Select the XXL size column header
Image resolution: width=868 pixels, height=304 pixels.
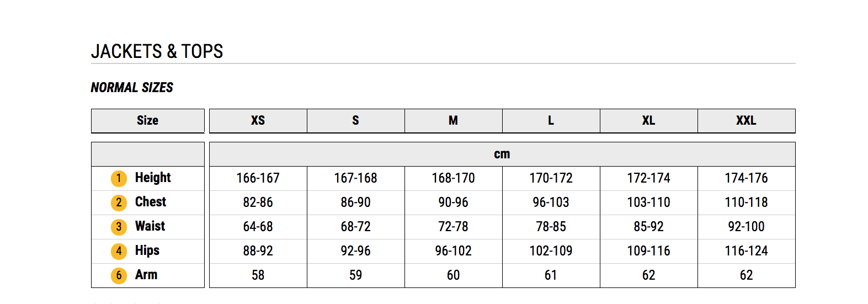[x=747, y=121]
